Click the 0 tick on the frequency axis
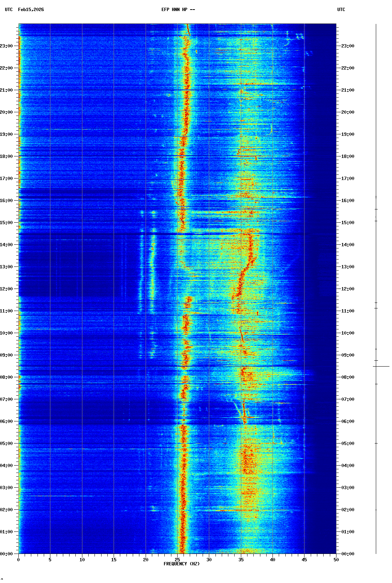 18,560
